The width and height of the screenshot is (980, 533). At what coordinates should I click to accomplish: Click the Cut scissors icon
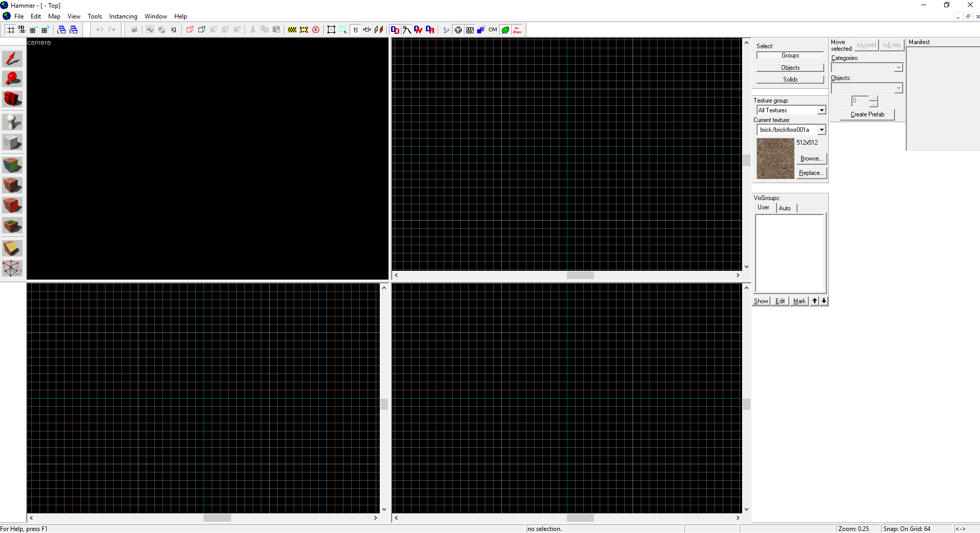tap(253, 30)
